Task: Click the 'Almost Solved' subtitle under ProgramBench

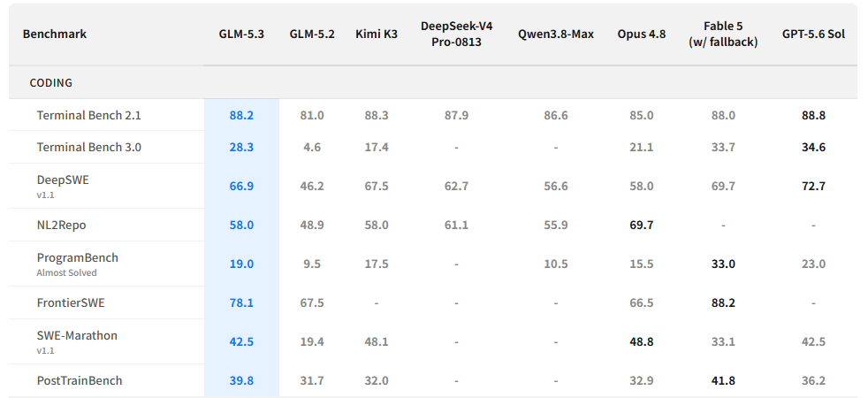Action: pos(67,272)
